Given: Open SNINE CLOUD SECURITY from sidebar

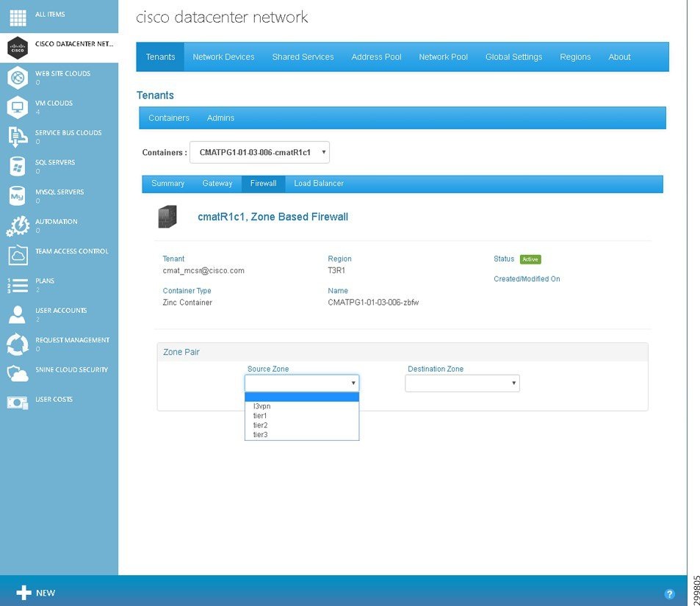Looking at the screenshot, I should click(17, 374).
